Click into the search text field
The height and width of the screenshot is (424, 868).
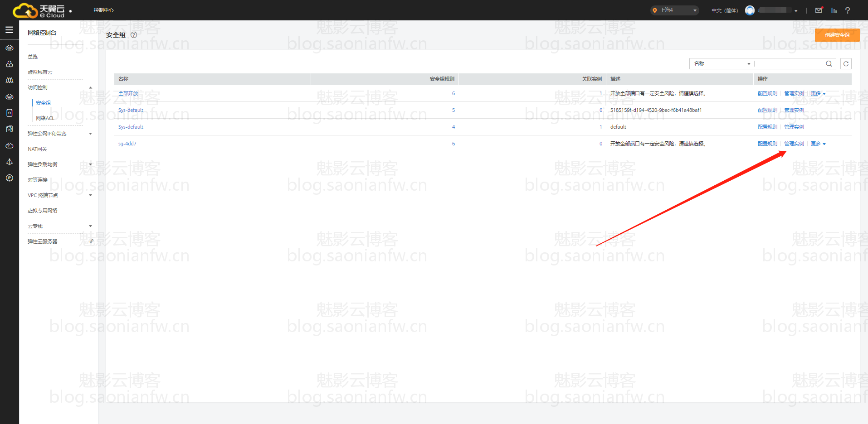point(789,64)
